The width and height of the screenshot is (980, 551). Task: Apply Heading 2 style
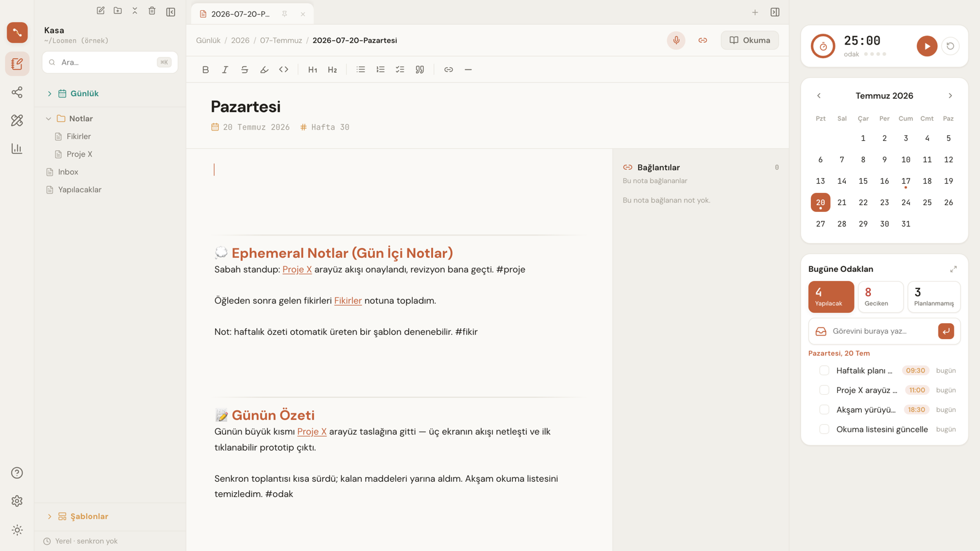click(x=332, y=70)
